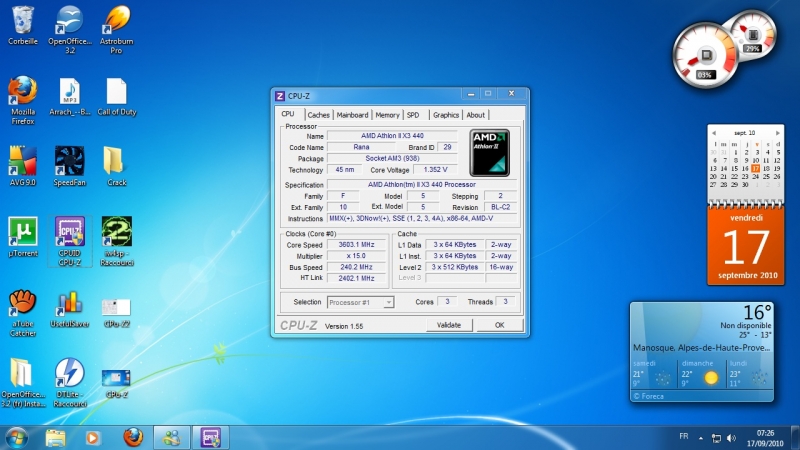Image resolution: width=800 pixels, height=450 pixels.
Task: Select the CPUID CPU-Z desktop shortcut
Action: click(70, 241)
